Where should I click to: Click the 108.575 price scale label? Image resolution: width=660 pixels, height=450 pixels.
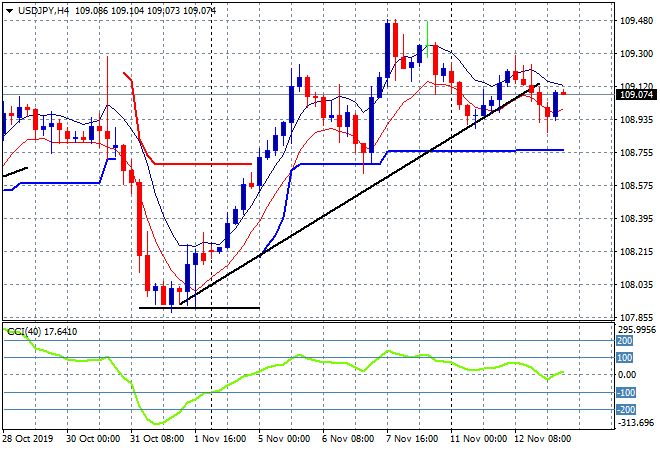(636, 186)
